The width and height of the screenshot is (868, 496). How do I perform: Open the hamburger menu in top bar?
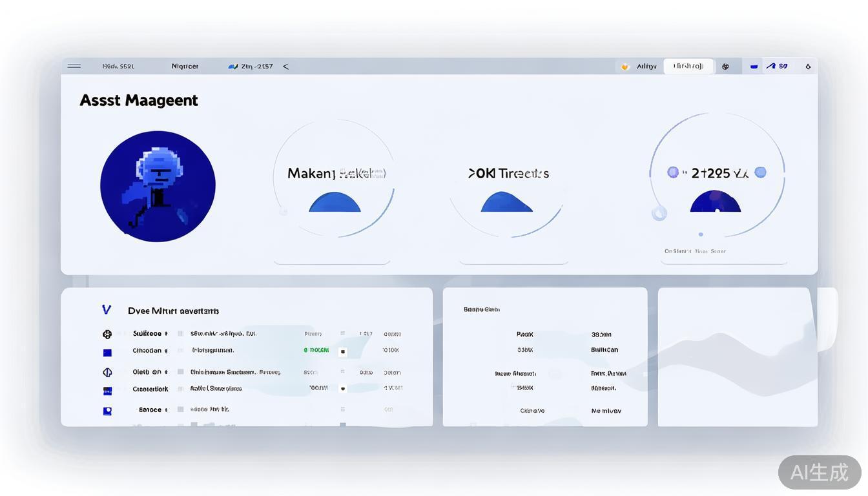(74, 66)
